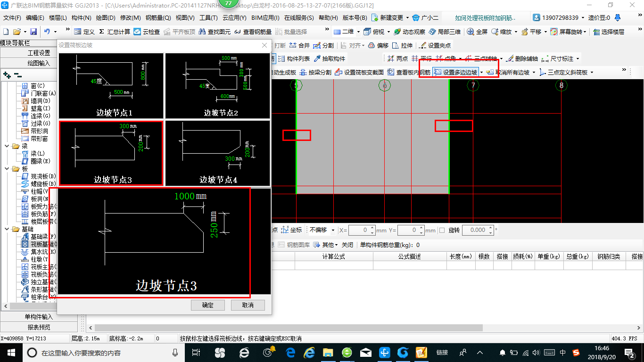Open 构件列表 component list
The height and width of the screenshot is (362, 644).
click(x=294, y=58)
